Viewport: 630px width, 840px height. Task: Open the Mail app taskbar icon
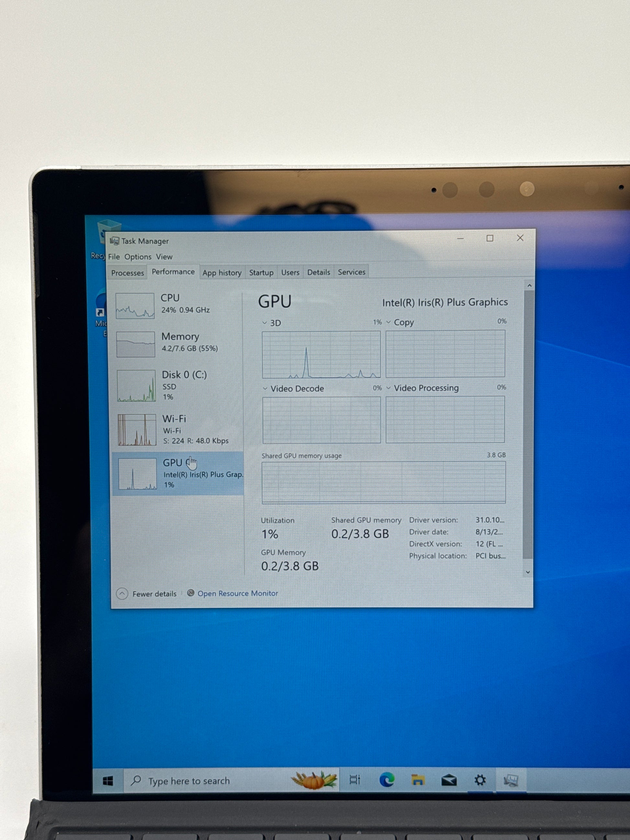tap(449, 780)
